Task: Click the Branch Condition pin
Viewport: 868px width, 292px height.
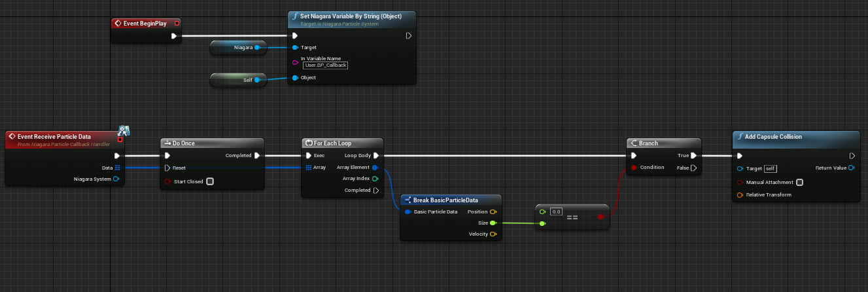Action: [x=633, y=168]
